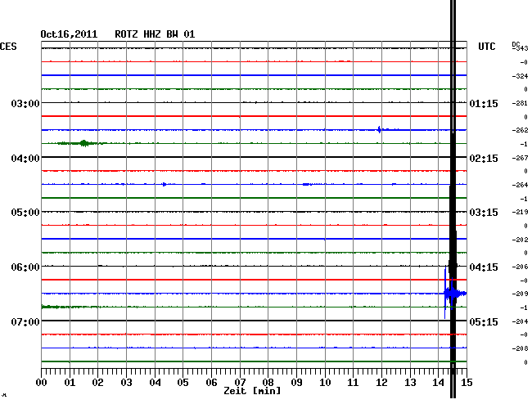The height and width of the screenshot is (404, 532).
Task: Select the DC offset value -343
Action: click(521, 48)
